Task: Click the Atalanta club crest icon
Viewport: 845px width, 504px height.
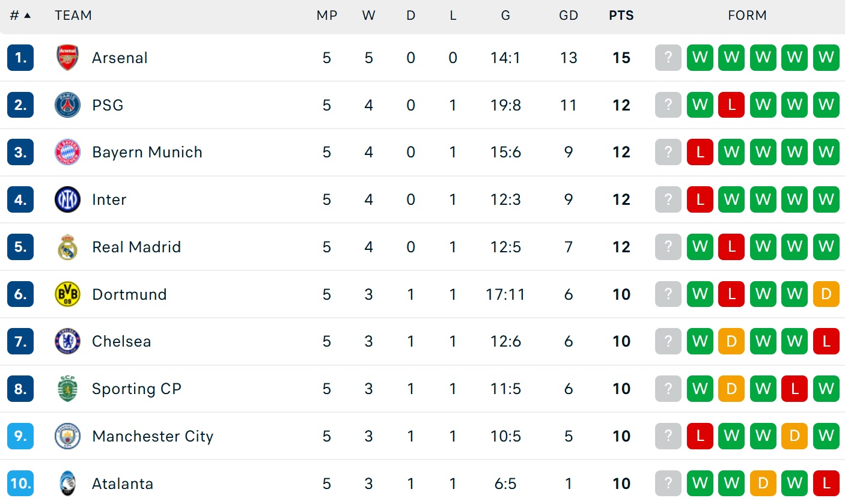Action: click(x=67, y=484)
